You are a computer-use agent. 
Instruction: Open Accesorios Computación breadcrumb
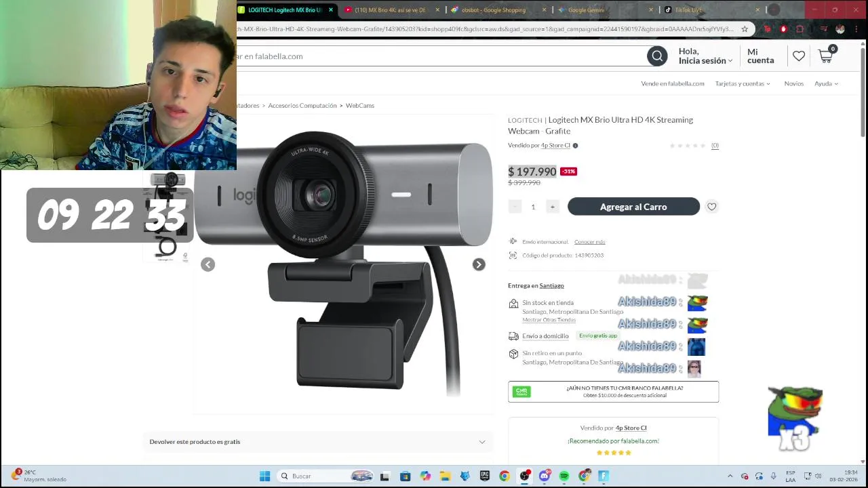tap(302, 106)
